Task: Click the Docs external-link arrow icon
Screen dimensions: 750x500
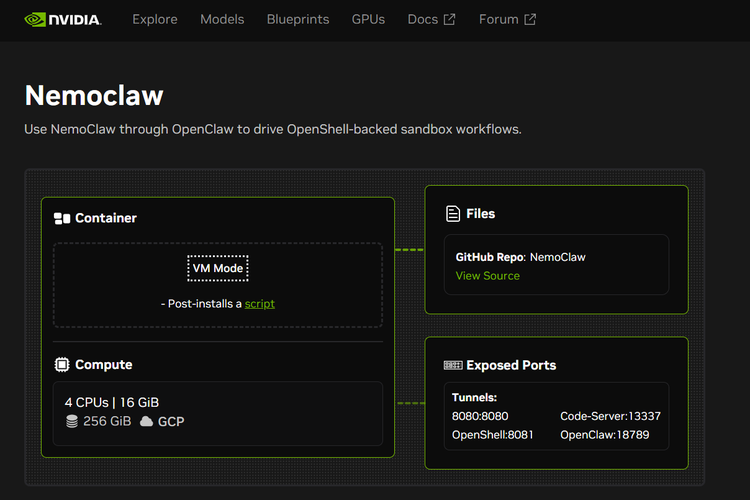Action: click(x=449, y=19)
